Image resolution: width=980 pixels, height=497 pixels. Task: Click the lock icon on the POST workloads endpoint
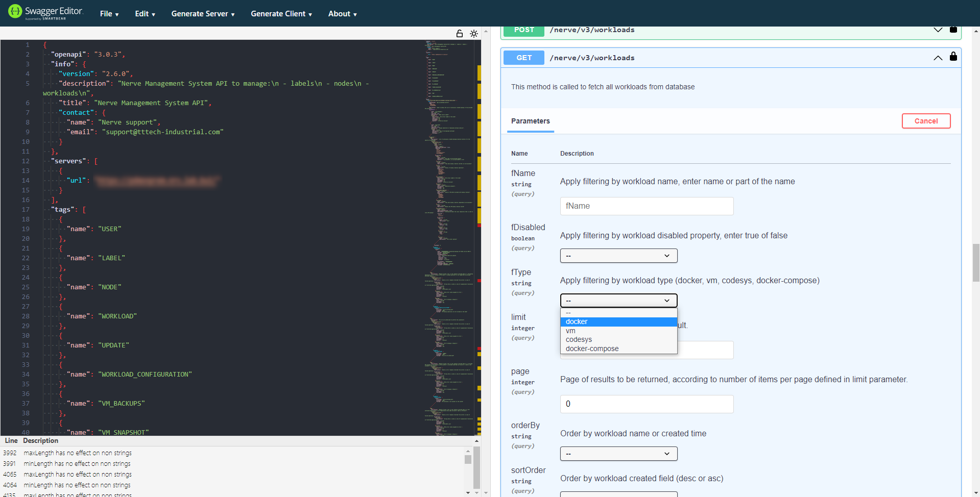click(x=953, y=29)
